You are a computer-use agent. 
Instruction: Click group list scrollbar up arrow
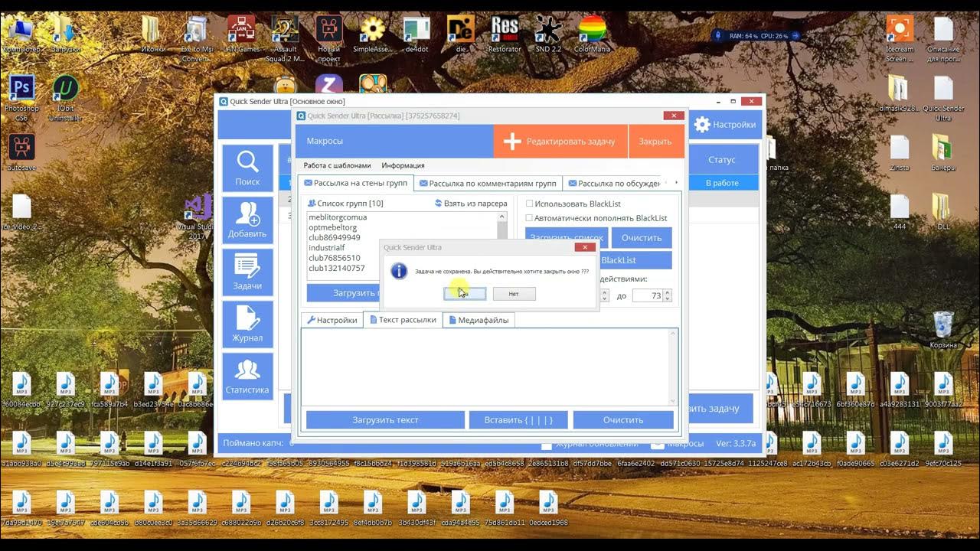tap(502, 217)
